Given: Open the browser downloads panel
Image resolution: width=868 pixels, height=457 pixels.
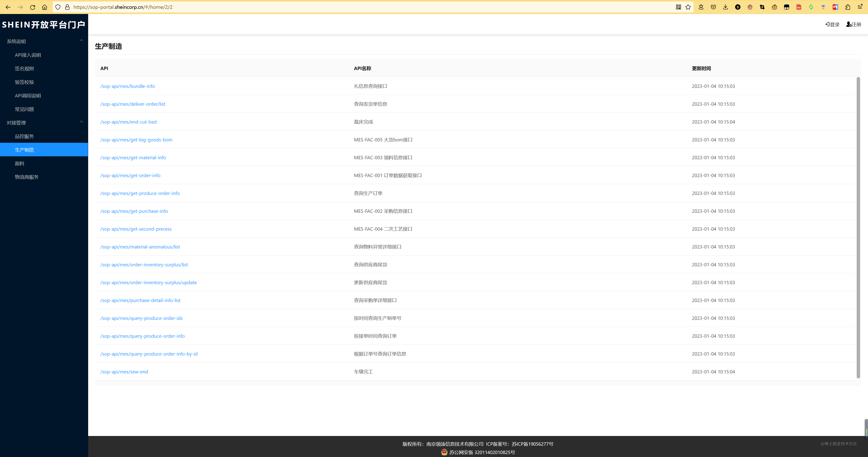Looking at the screenshot, I should point(725,7).
